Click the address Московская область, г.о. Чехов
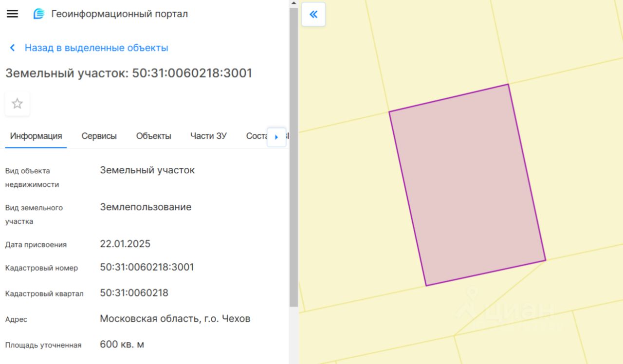The width and height of the screenshot is (623, 364). [175, 319]
